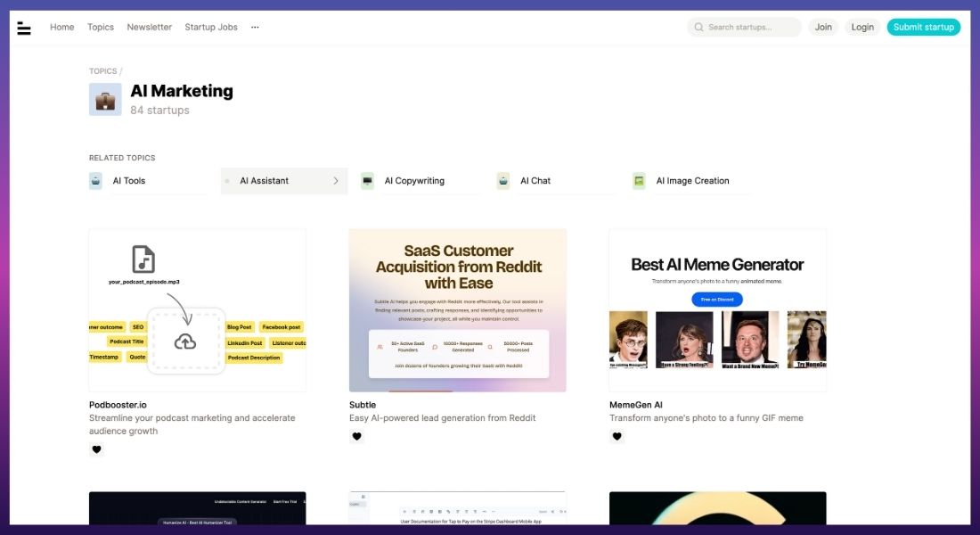Image resolution: width=980 pixels, height=535 pixels.
Task: Click 'Transform anyone's photo to a funny GIF meme'
Action: (706, 418)
